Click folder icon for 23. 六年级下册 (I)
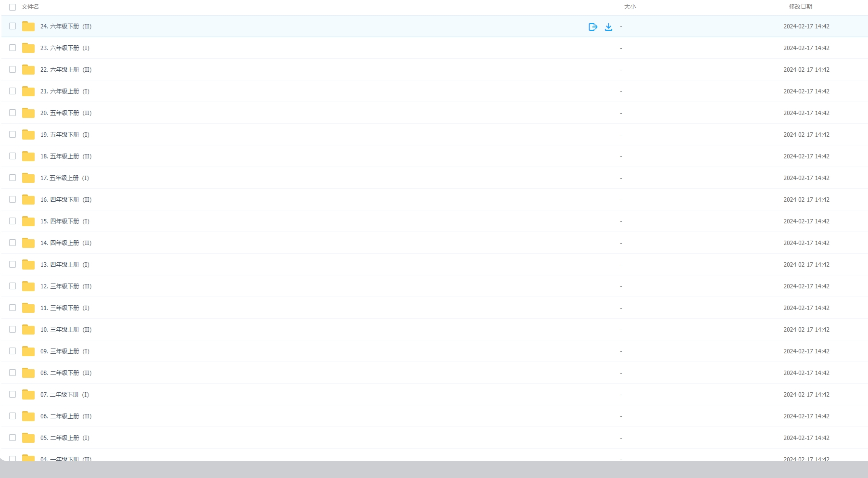 (28, 48)
